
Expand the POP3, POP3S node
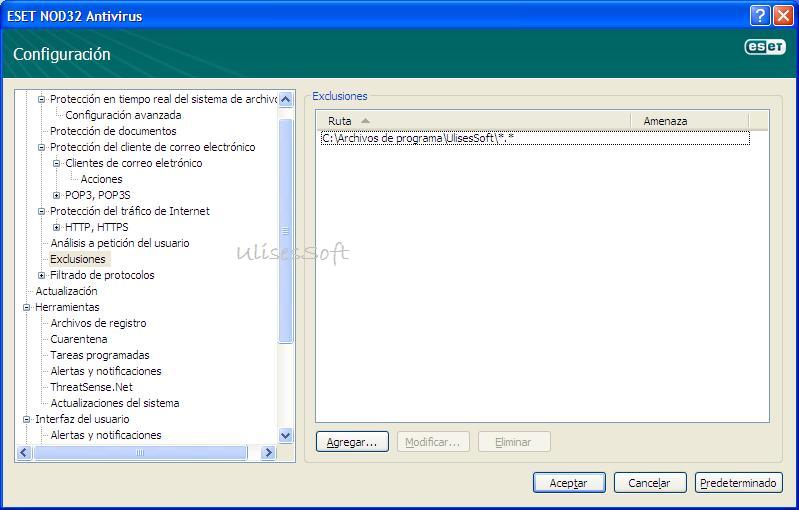(57, 195)
